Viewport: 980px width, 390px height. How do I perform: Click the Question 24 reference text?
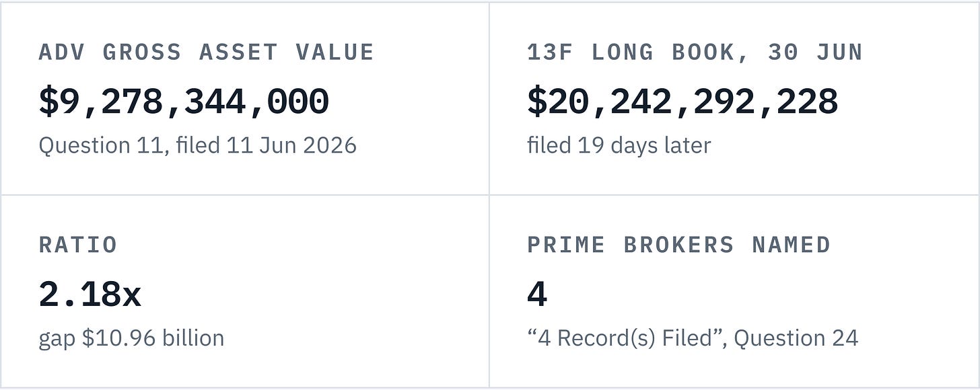[x=796, y=338]
